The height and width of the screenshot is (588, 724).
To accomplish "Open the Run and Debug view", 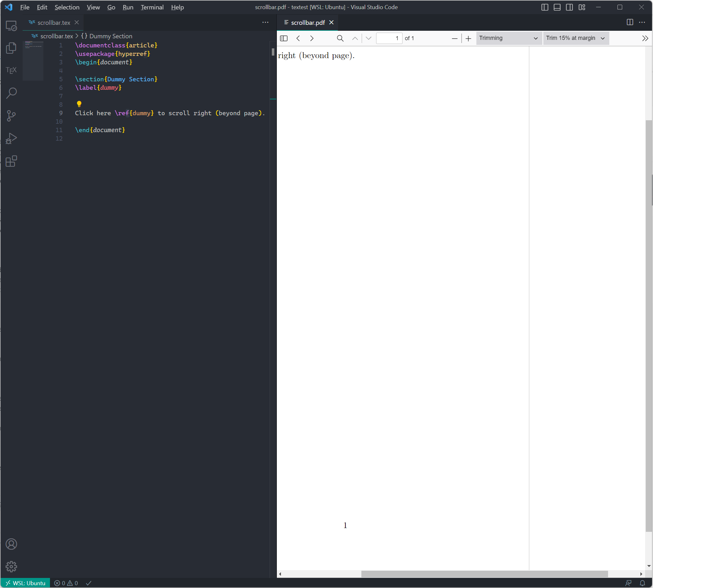I will click(11, 138).
